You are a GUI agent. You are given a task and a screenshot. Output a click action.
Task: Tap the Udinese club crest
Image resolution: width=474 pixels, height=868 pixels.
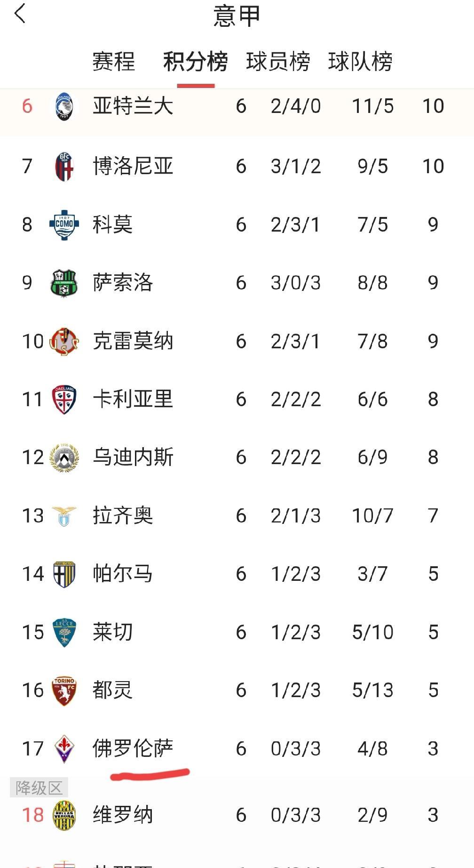[64, 458]
